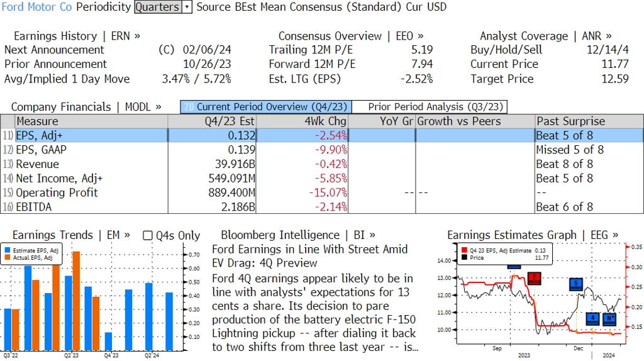Click the red Q4 23 EPS estimate swatch

tap(465, 250)
